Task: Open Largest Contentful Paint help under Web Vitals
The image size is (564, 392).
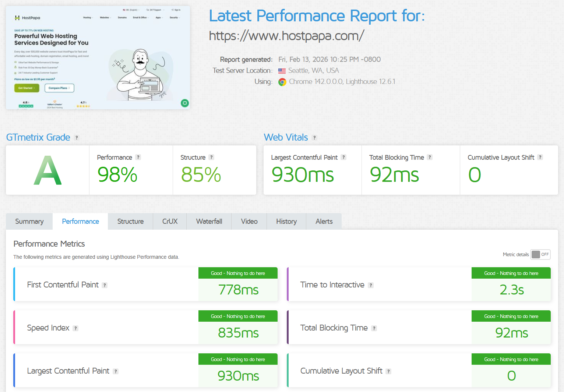Action: (343, 157)
